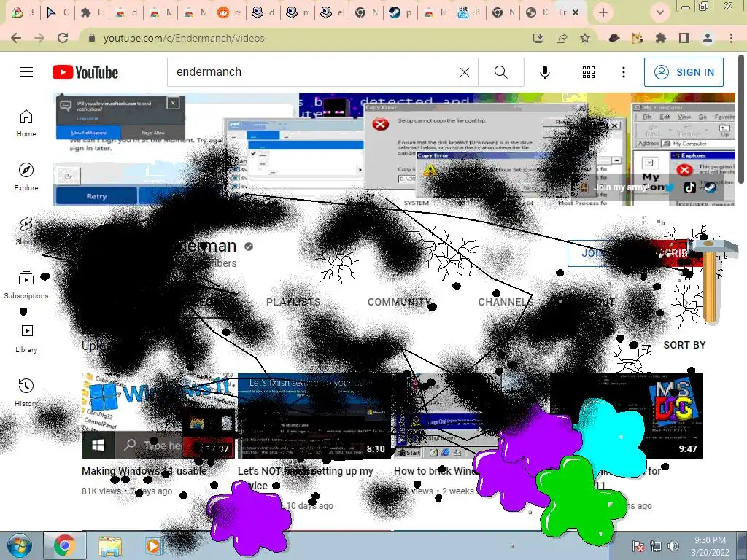Open Explore in sidebar
This screenshot has width=747, height=560.
point(26,176)
